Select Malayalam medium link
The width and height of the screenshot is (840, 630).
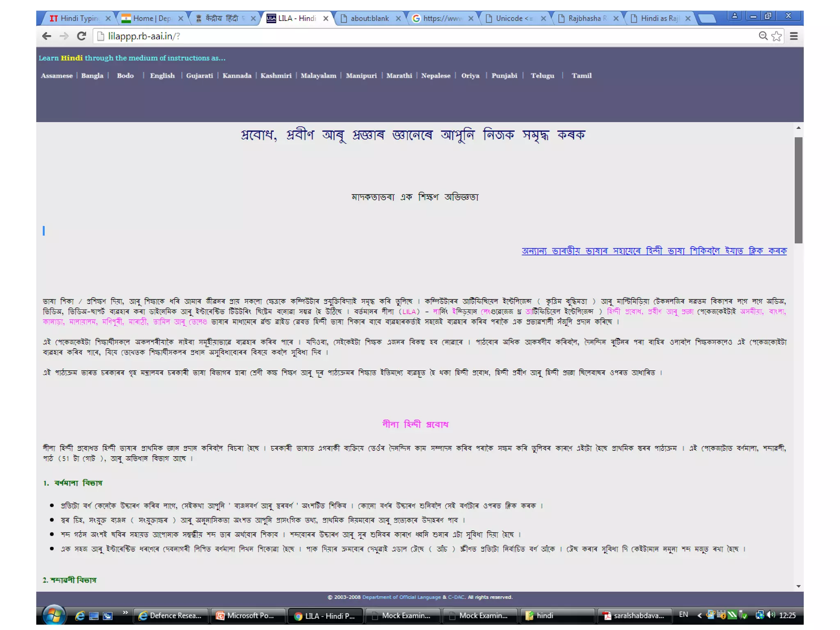(x=318, y=75)
